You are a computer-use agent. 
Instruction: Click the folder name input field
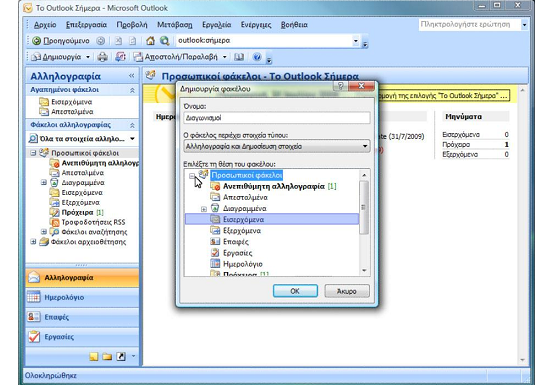tap(277, 118)
